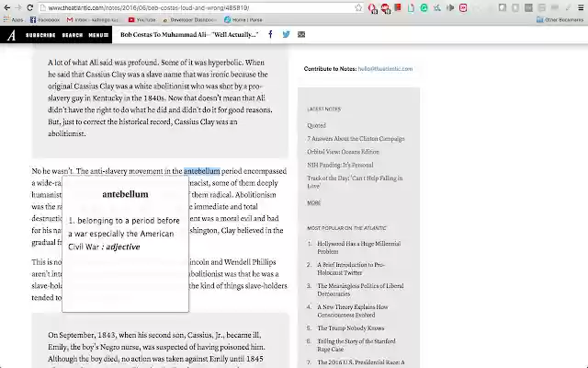The image size is (588, 368).
Task: Open 'Track of the Day: Can't Help Falling in Love'
Action: [355, 182]
